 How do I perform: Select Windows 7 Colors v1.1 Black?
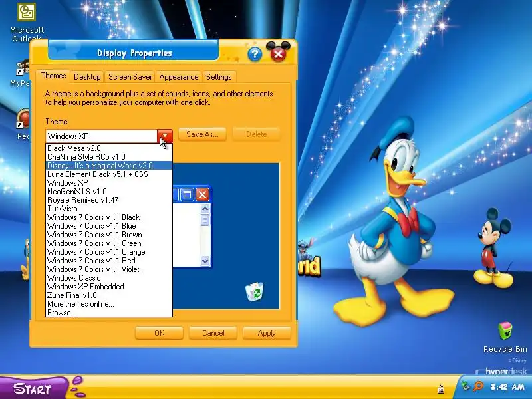tap(109, 217)
